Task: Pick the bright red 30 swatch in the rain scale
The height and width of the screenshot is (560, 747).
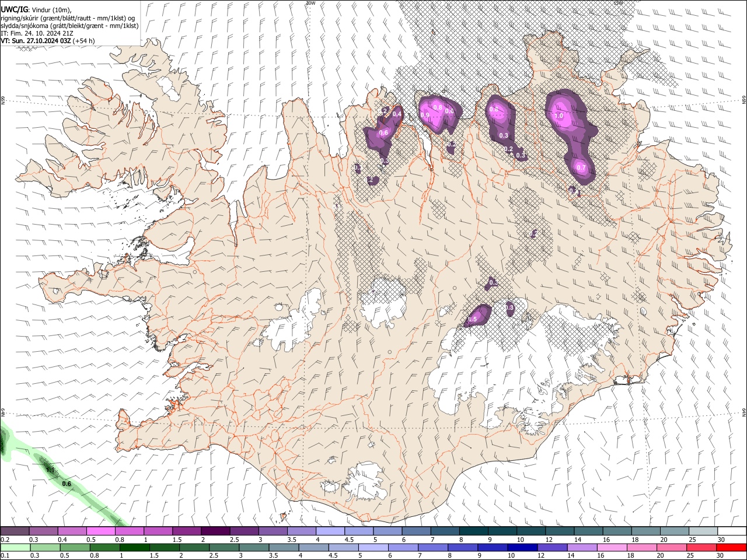Action: (732, 548)
